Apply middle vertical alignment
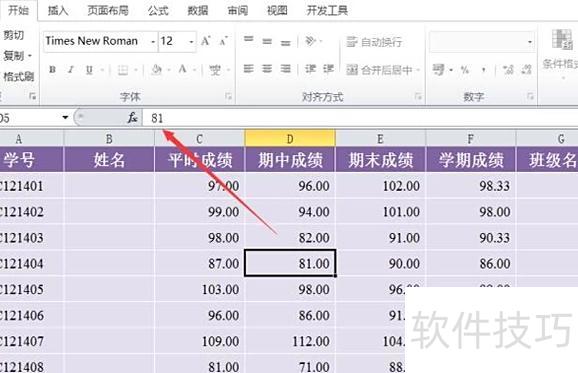Screen dimensions: 578x373 (x=267, y=41)
